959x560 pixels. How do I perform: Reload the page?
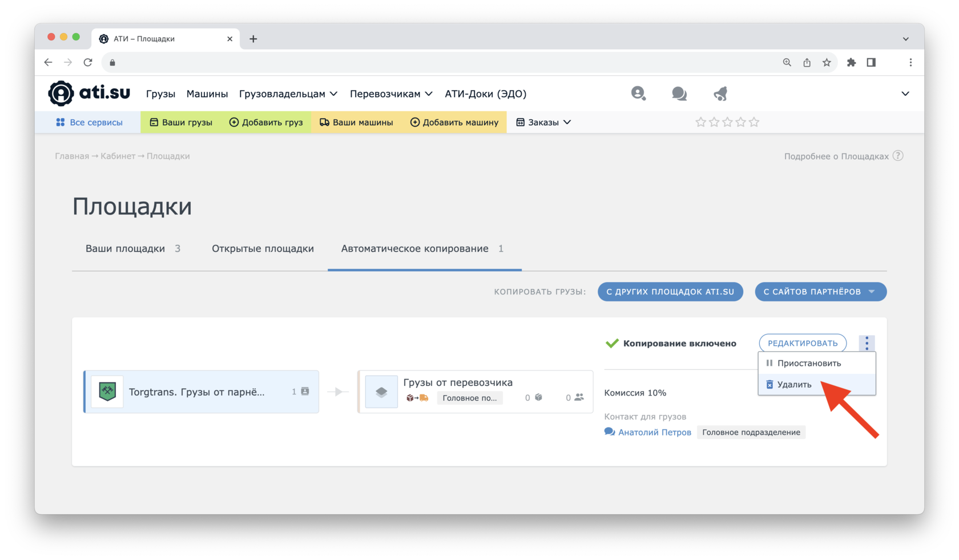coord(88,63)
